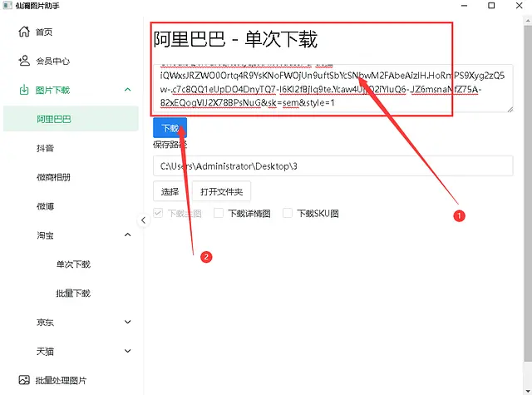This screenshot has height=395, width=532.
Task: Open 批量下载 under 淘宝
Action: click(73, 294)
